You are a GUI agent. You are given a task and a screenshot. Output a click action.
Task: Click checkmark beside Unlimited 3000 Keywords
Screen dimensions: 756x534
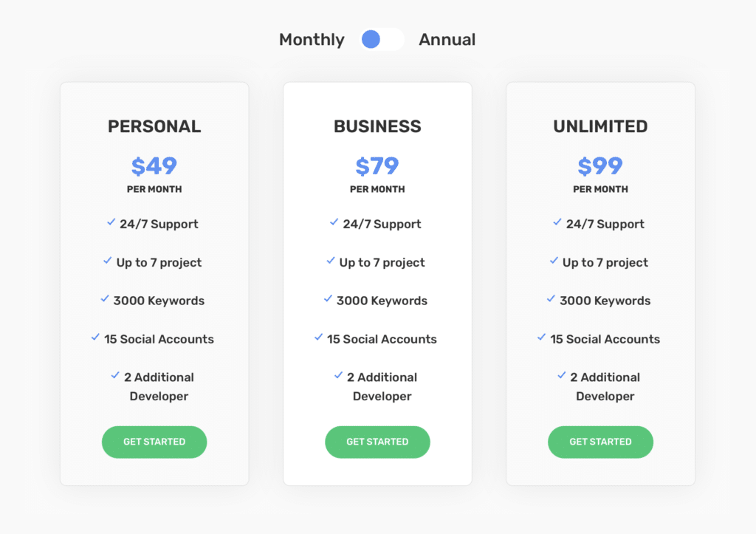tap(551, 298)
